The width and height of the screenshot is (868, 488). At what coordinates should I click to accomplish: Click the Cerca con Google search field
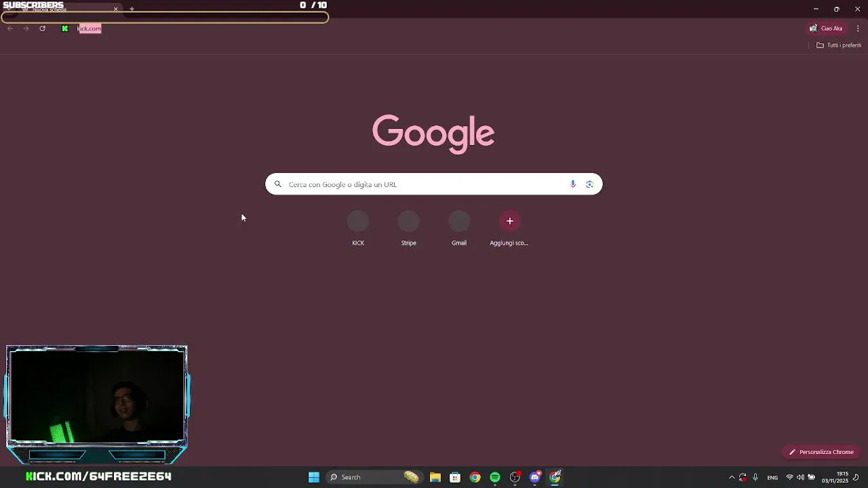(x=433, y=184)
